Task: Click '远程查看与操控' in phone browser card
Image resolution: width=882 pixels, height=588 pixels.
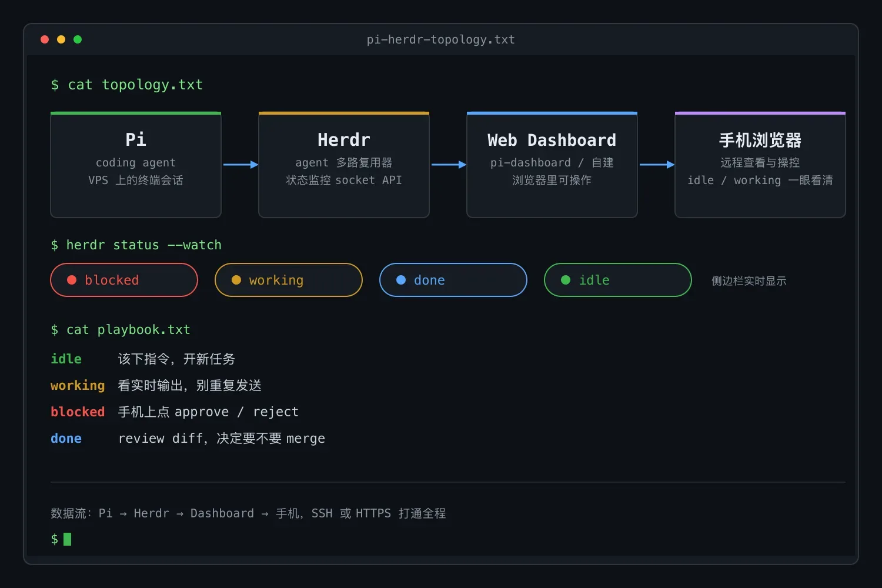Action: click(760, 162)
